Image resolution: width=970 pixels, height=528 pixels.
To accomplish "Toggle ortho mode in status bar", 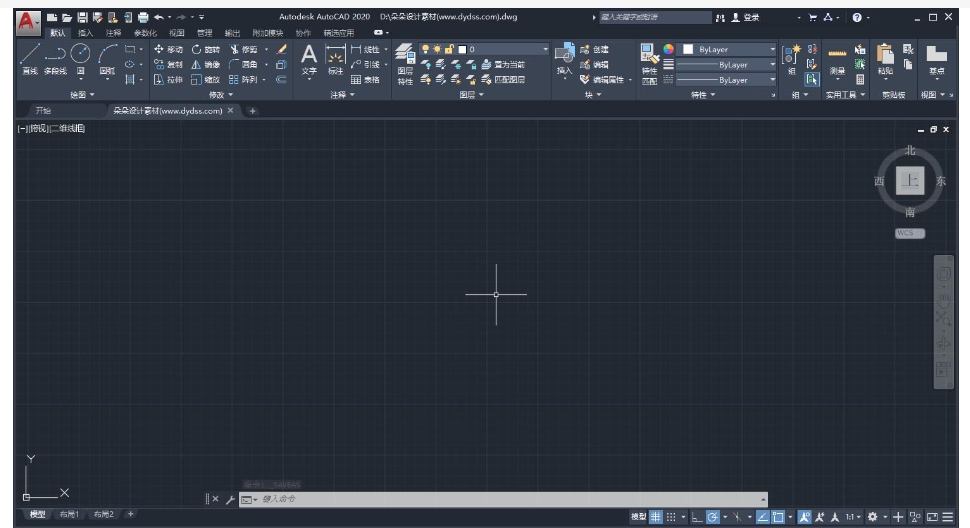I will [x=697, y=516].
